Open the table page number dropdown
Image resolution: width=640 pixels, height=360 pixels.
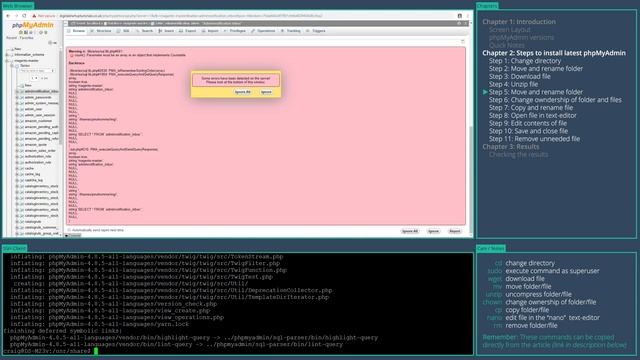pyautogui.click(x=35, y=78)
